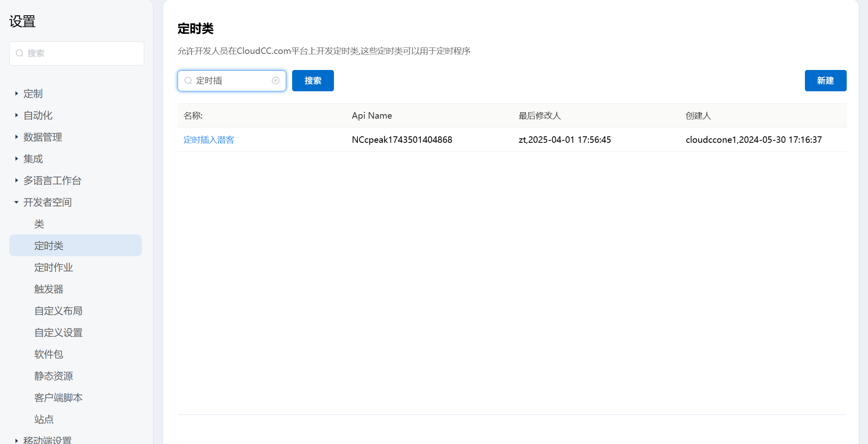
Task: Expand the 集成 section
Action: tap(16, 159)
